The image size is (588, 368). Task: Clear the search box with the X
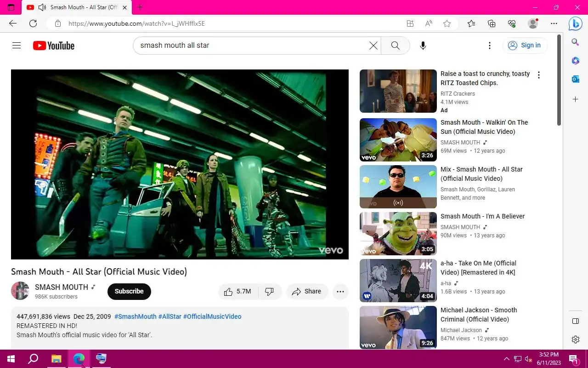pos(373,46)
